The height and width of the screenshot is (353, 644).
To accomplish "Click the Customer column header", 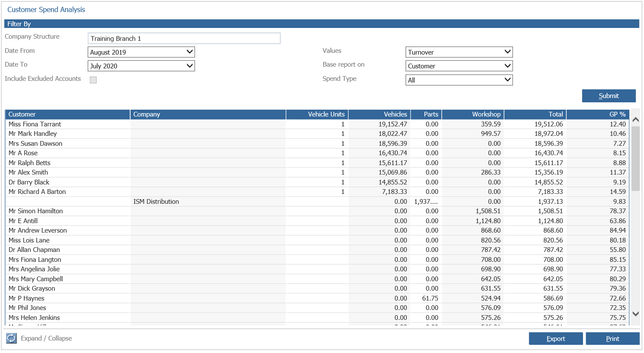I will pos(67,114).
